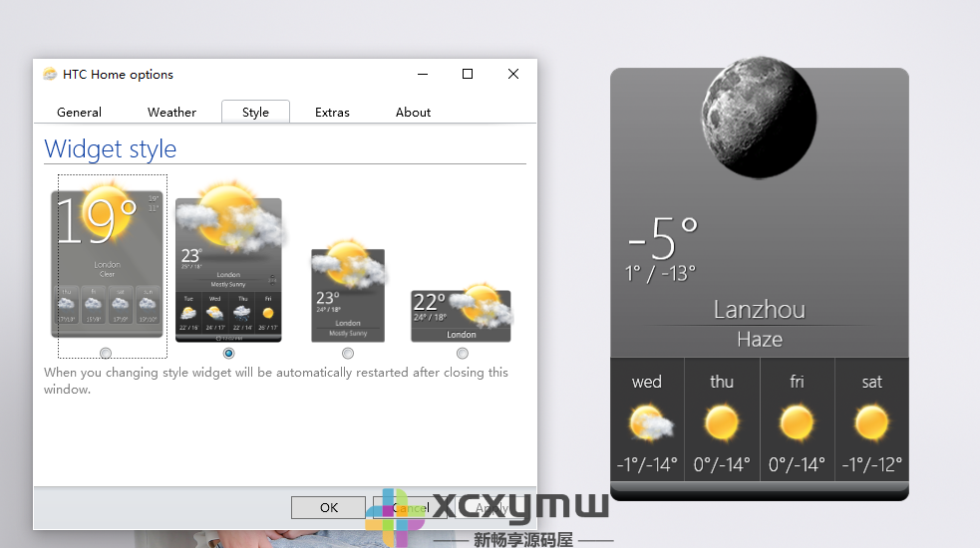Click the Apply button
Image resolution: width=980 pixels, height=548 pixels.
(491, 507)
